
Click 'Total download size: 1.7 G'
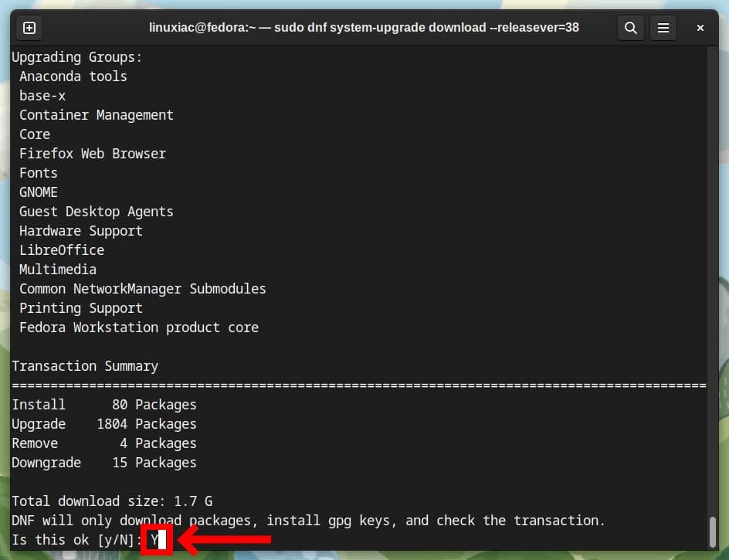112,501
